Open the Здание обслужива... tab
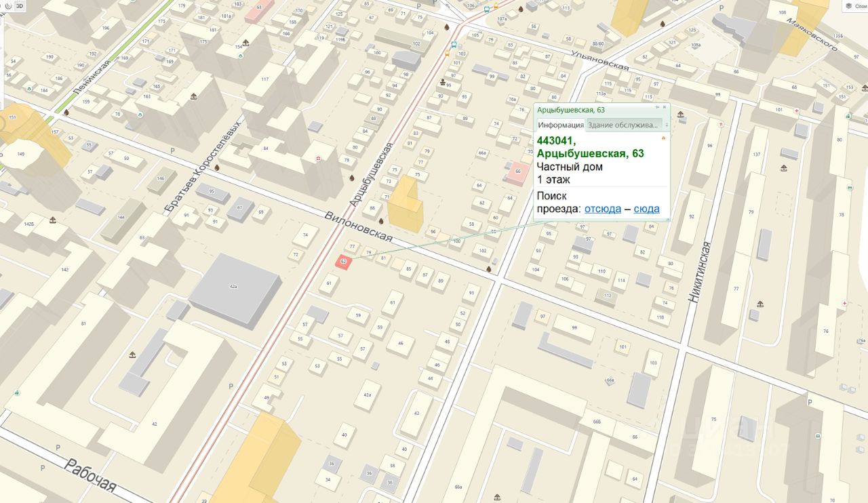868x503 pixels. (x=623, y=125)
